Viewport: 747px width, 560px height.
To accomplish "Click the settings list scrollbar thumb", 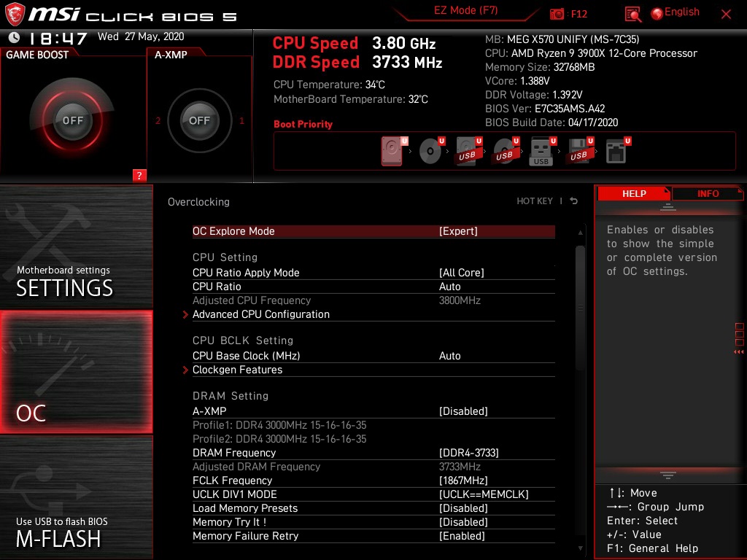I will [x=580, y=308].
